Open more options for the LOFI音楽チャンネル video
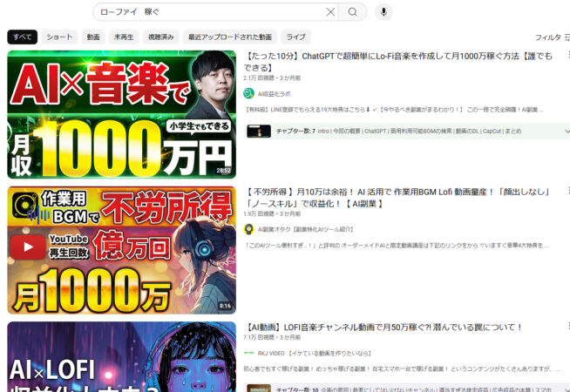 tap(568, 327)
